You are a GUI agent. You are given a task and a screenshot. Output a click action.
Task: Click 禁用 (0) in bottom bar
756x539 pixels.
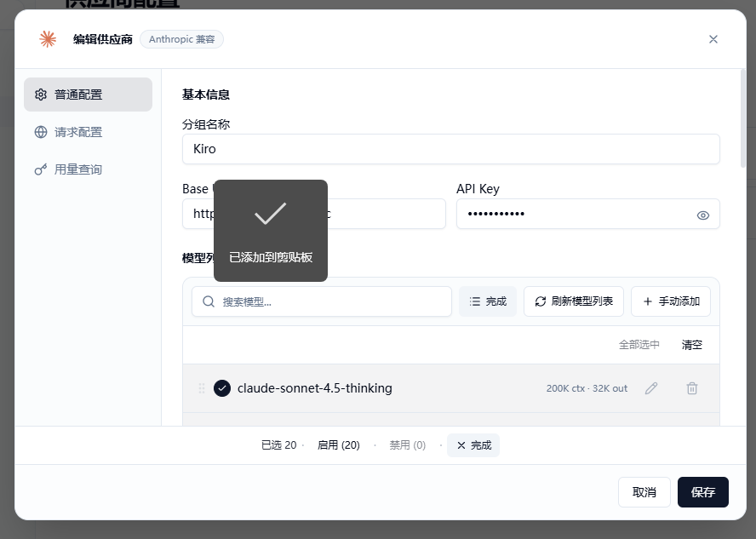coord(408,445)
